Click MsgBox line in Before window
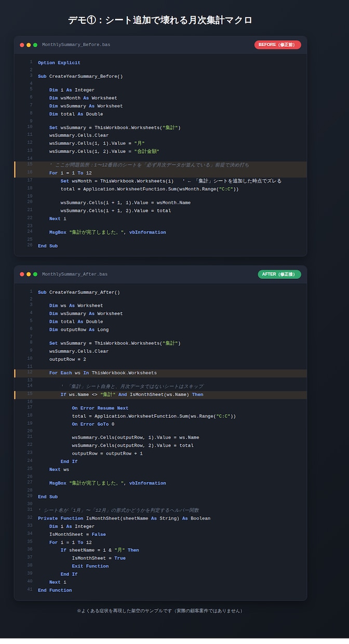Screen dimensions: 349x644 point(108,232)
